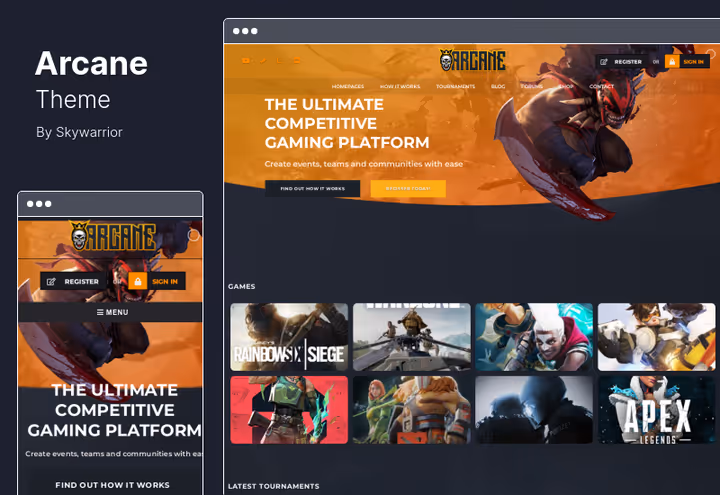This screenshot has width=720, height=495.
Task: Open the dark blue masked soldier card
Action: click(534, 410)
